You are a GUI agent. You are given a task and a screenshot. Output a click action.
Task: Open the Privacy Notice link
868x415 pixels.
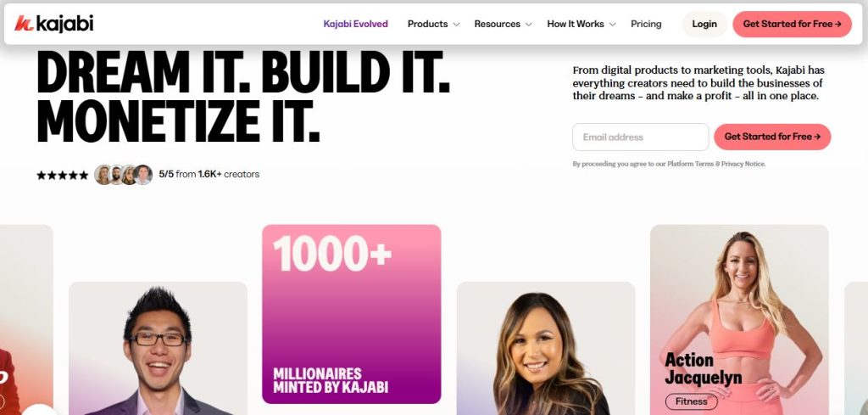coord(743,164)
